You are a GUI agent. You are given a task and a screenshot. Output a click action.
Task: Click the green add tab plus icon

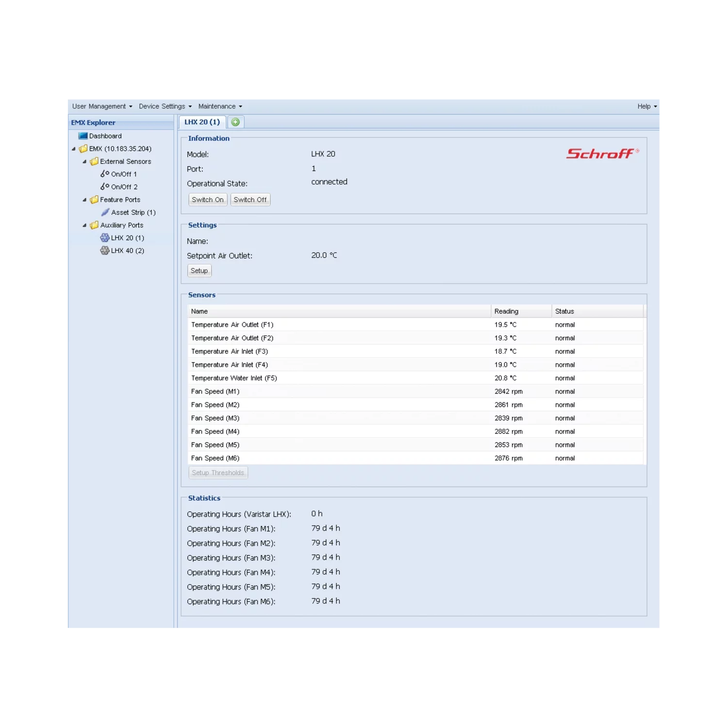(x=235, y=122)
